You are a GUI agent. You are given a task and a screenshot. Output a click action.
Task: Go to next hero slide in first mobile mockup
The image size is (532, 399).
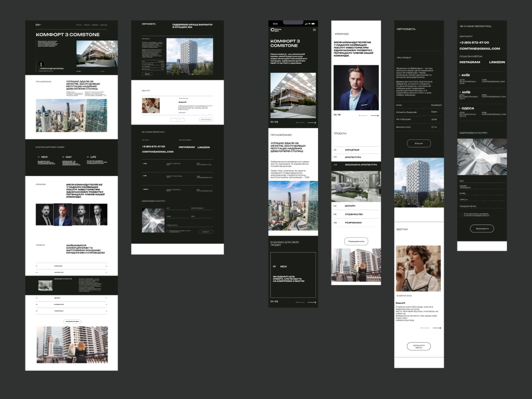click(312, 122)
